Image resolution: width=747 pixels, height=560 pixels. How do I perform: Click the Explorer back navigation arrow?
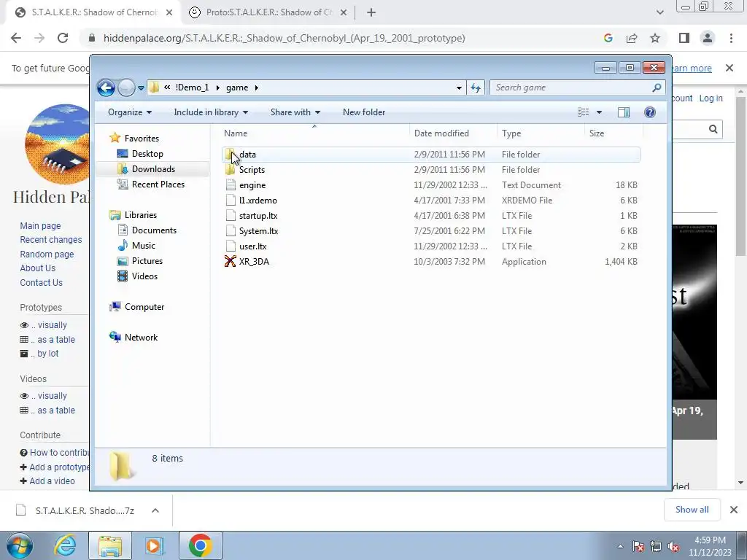tap(106, 87)
